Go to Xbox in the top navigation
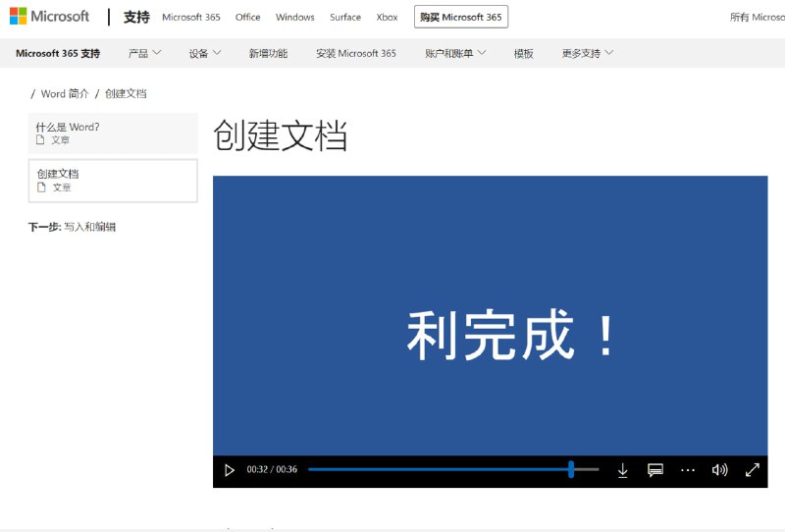This screenshot has height=532, width=785. pos(387,17)
